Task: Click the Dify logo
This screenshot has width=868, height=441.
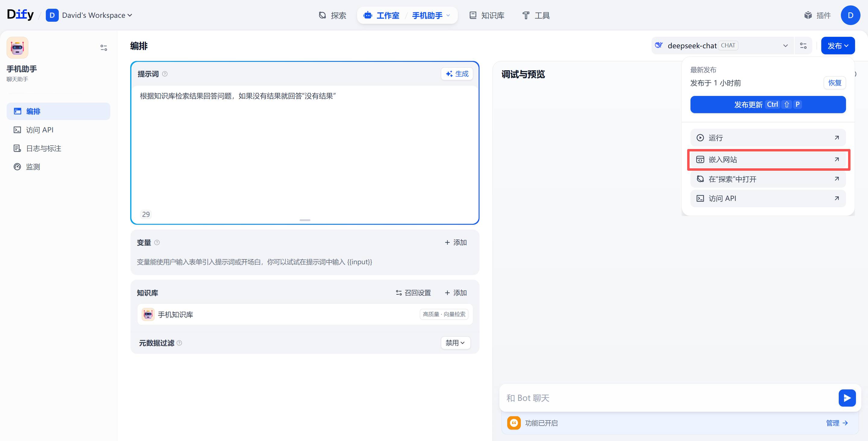Action: pyautogui.click(x=20, y=14)
